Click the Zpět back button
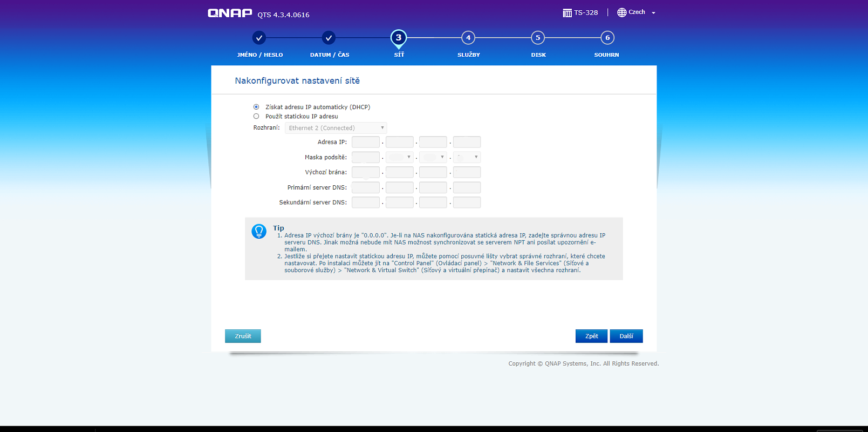Screen dimensions: 868x432 tap(591, 336)
